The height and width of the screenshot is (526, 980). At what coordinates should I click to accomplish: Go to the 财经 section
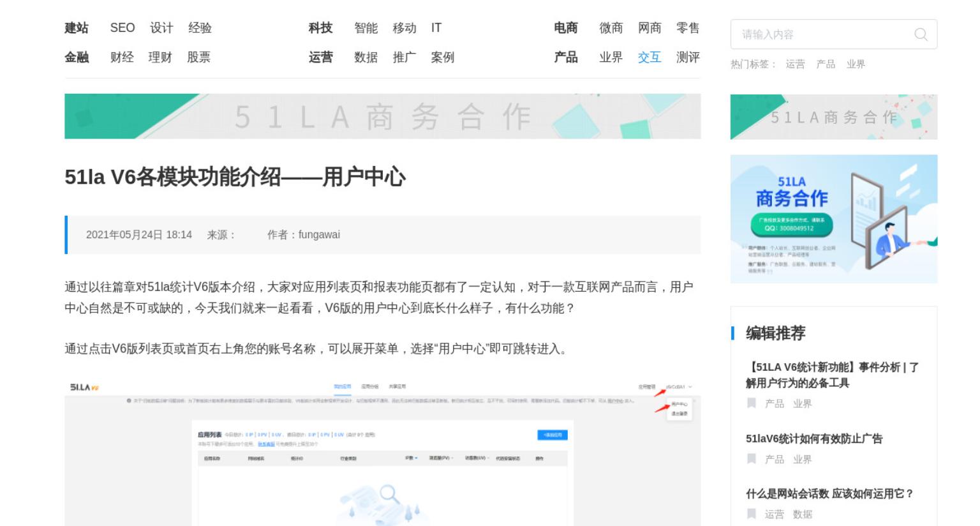coord(122,57)
